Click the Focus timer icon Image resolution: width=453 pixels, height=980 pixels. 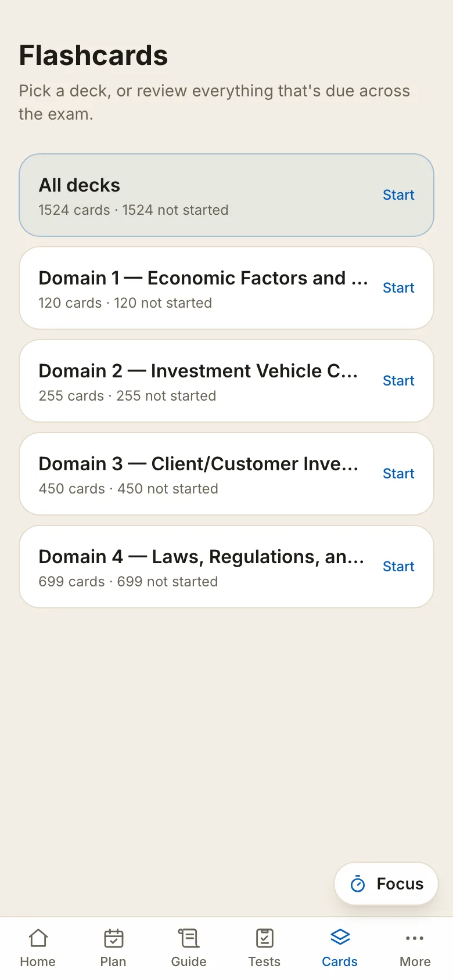[x=358, y=884]
